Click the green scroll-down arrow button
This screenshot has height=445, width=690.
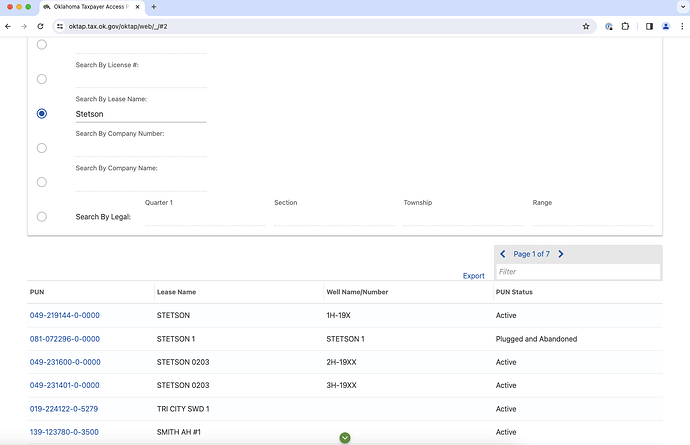pyautogui.click(x=345, y=438)
